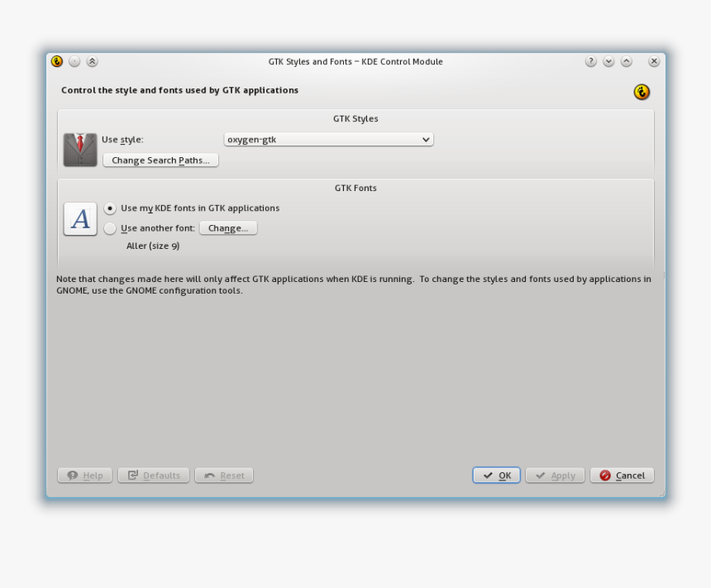Click the window title text
Screen dimensions: 711x588
tap(355, 62)
